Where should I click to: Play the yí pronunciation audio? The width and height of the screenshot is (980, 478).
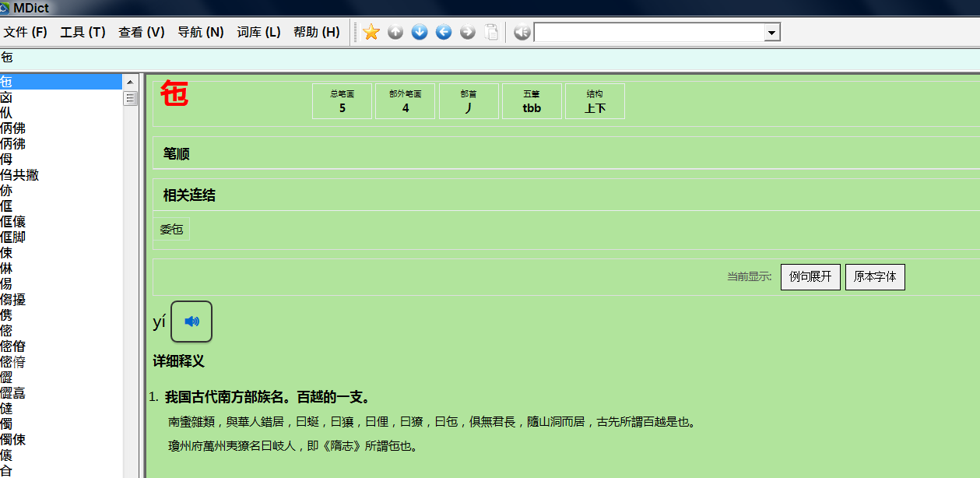[x=191, y=322]
